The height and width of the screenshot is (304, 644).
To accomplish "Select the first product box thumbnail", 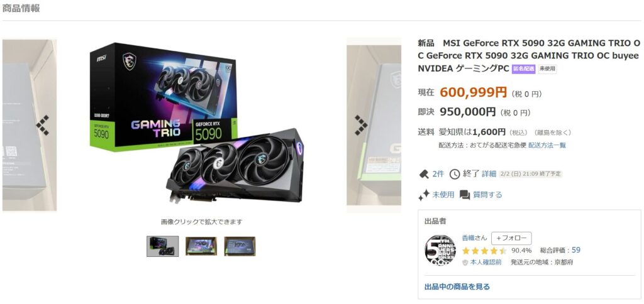I will [163, 246].
